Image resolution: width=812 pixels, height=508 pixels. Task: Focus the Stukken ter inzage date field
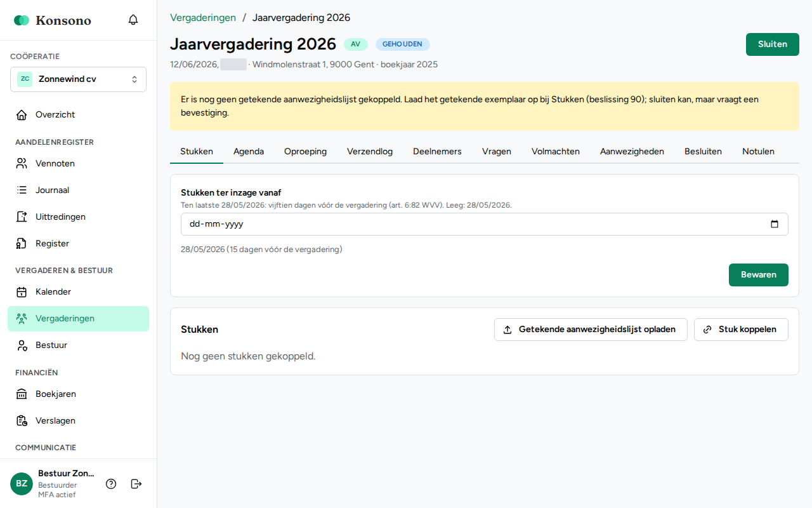485,224
